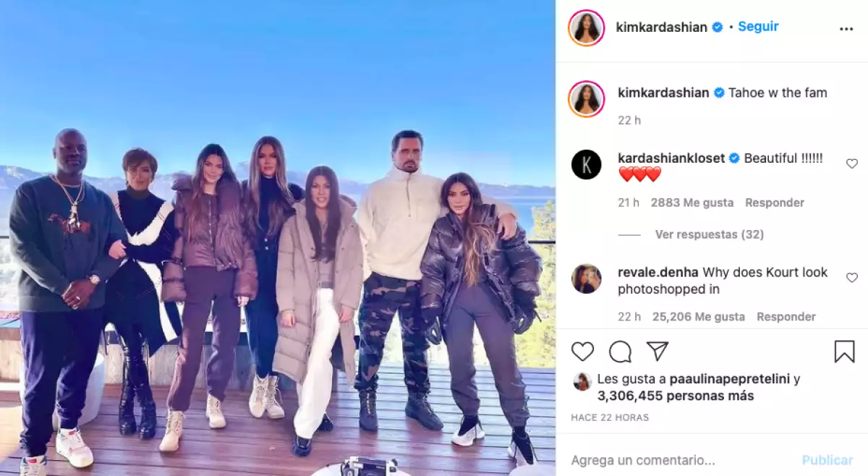Click the Publicar button
868x476 pixels.
pyautogui.click(x=827, y=460)
